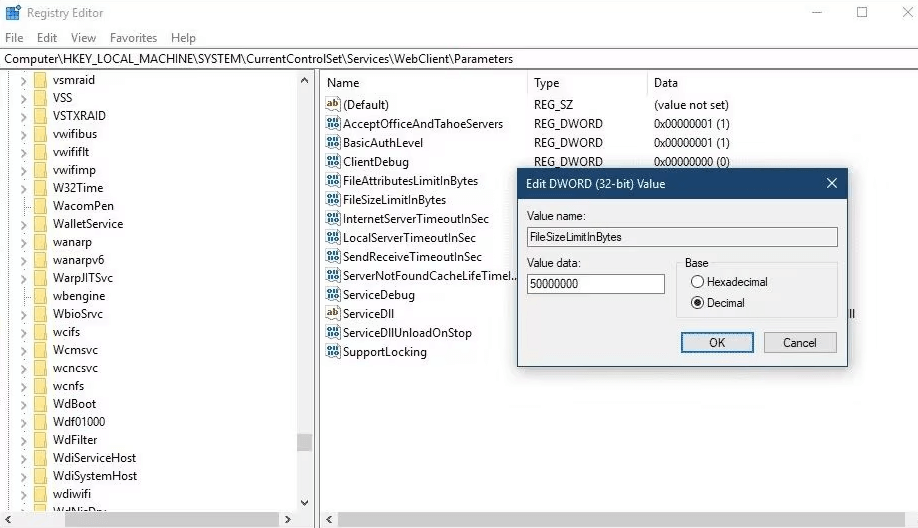Click the Value data input field
Viewport: 918px width, 528px height.
tap(595, 284)
